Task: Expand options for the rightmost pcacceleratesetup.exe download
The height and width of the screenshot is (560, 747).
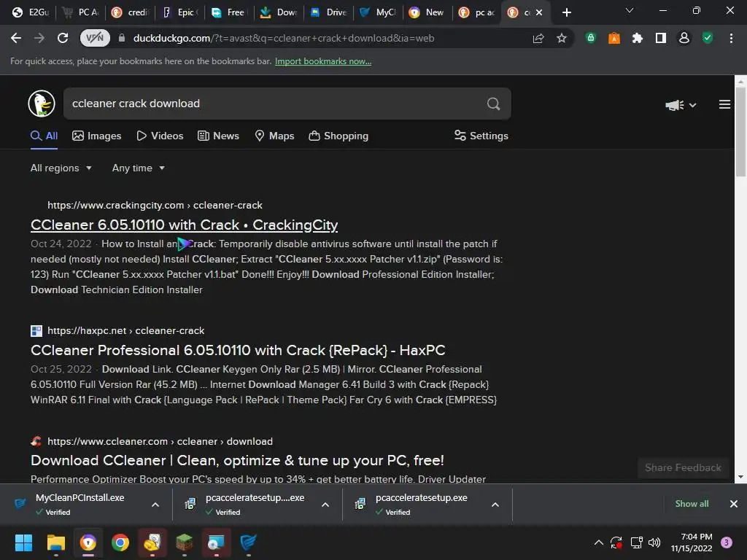Action: (x=495, y=505)
